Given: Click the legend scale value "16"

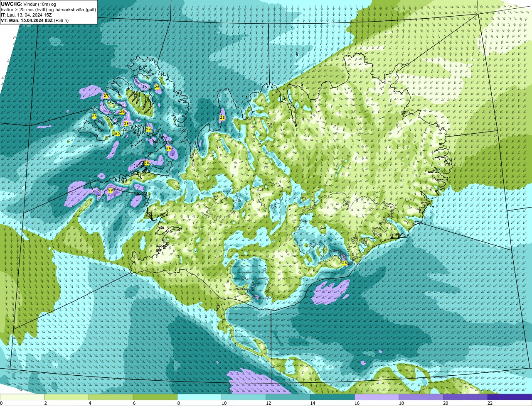Looking at the screenshot, I should tap(357, 403).
